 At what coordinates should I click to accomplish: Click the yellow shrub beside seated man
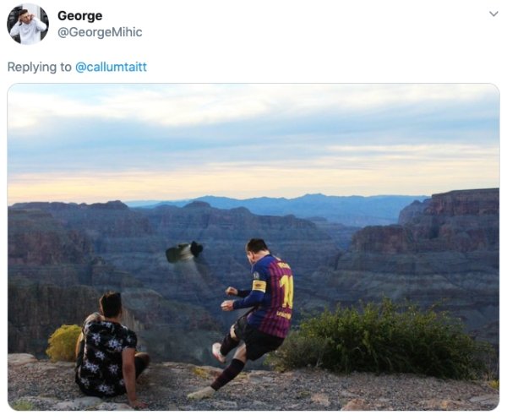tap(63, 343)
